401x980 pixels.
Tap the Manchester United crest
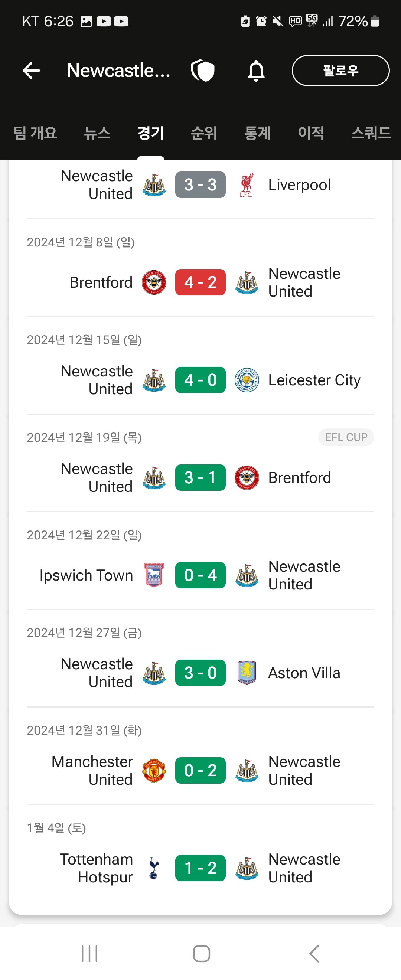click(154, 770)
